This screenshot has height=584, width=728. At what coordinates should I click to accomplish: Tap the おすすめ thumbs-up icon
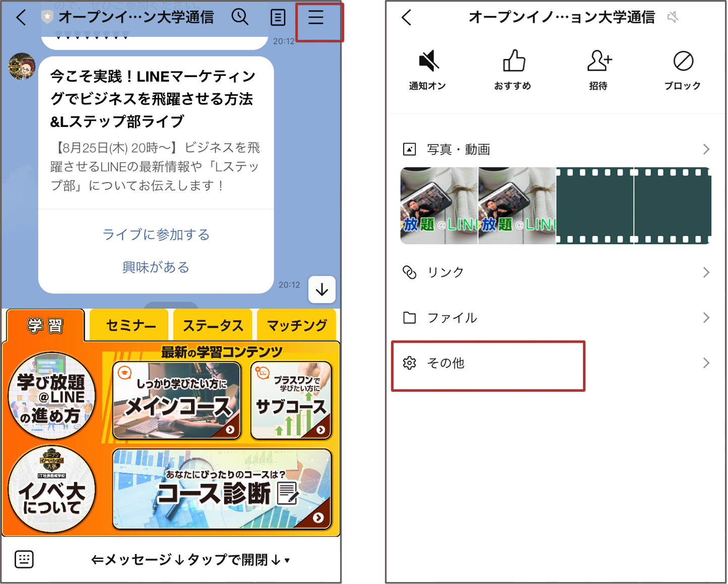click(512, 62)
